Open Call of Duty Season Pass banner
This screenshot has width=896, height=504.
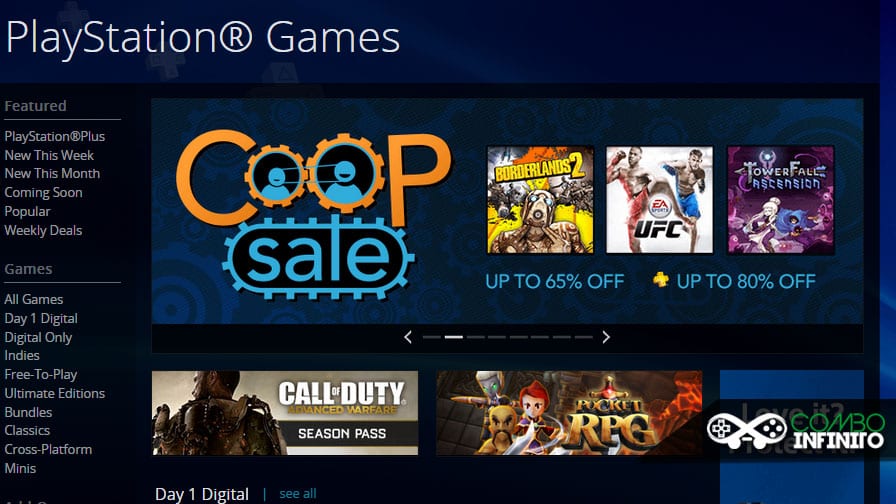coord(285,413)
